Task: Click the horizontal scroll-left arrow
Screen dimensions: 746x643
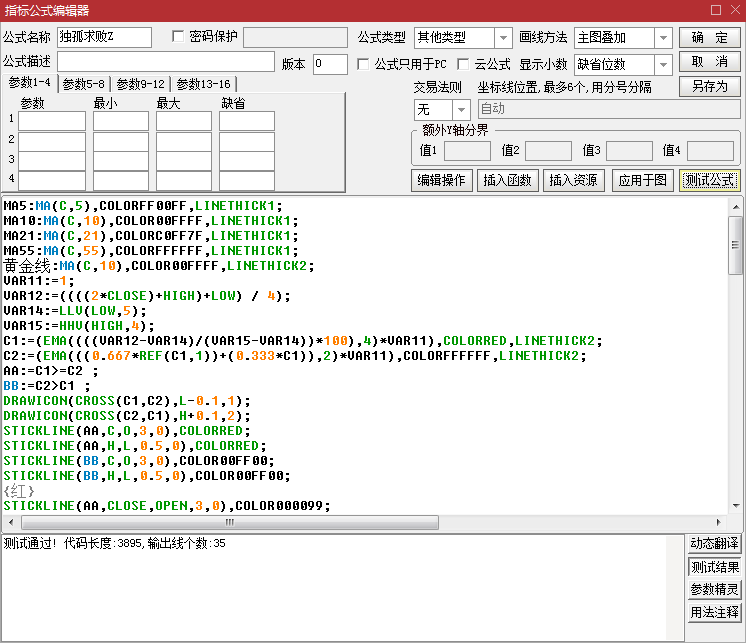Action: pyautogui.click(x=11, y=522)
